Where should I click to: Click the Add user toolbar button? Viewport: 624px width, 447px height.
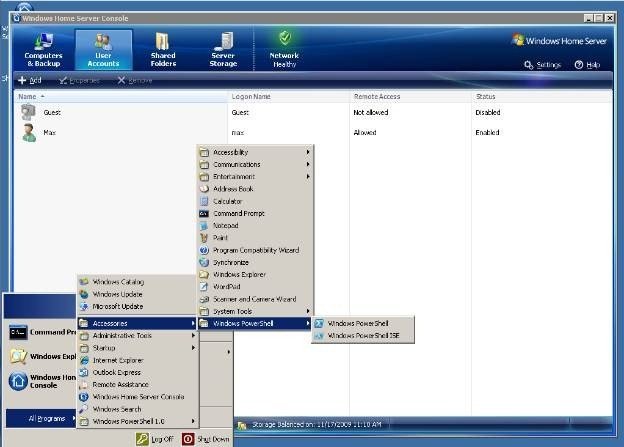30,80
